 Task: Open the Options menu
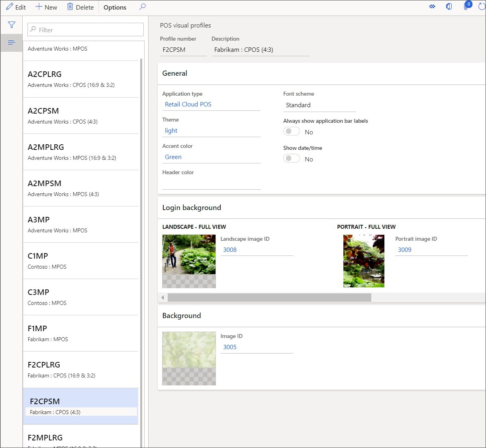115,7
